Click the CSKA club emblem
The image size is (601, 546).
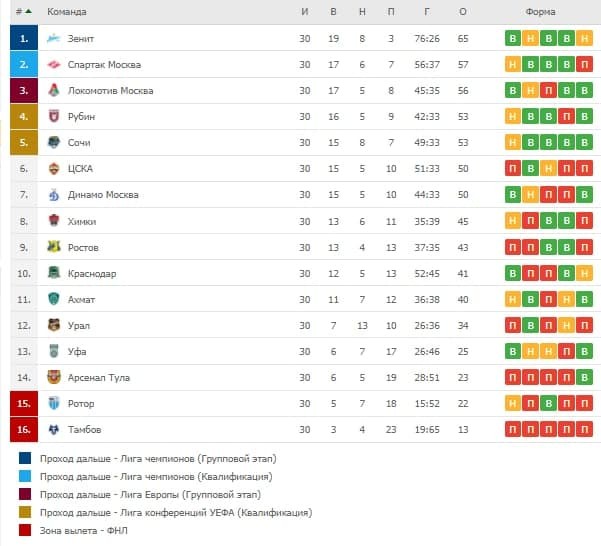pyautogui.click(x=54, y=169)
